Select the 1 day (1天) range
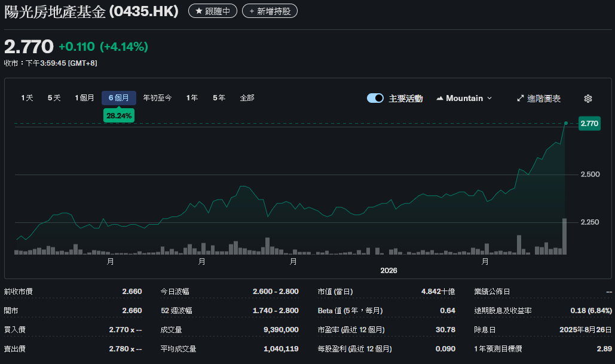615x364 pixels. [x=27, y=98]
